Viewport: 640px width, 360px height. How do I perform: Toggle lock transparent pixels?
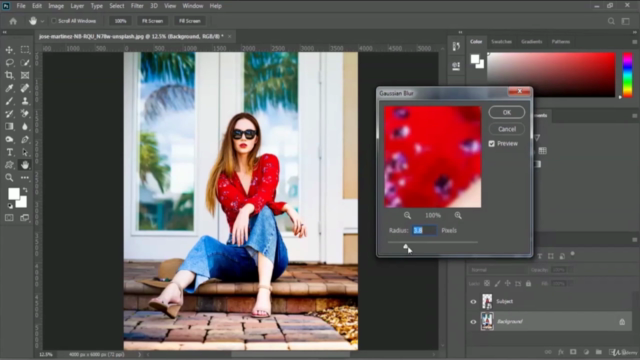tap(487, 283)
